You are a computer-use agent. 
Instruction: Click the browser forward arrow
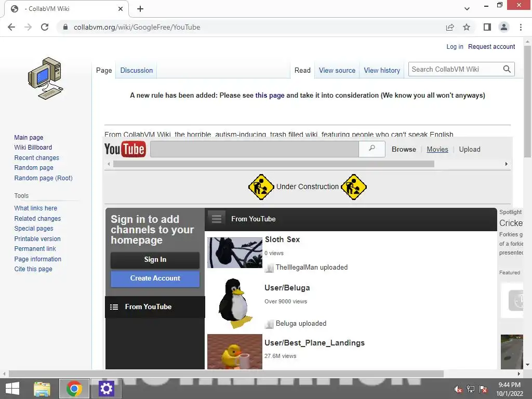click(x=28, y=27)
